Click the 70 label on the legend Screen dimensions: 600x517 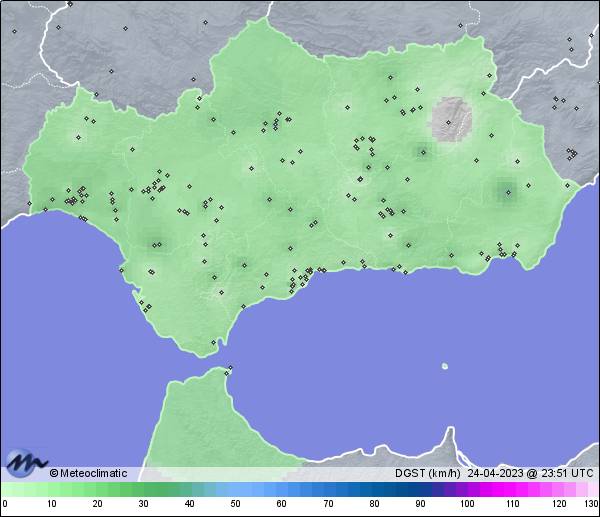click(328, 503)
